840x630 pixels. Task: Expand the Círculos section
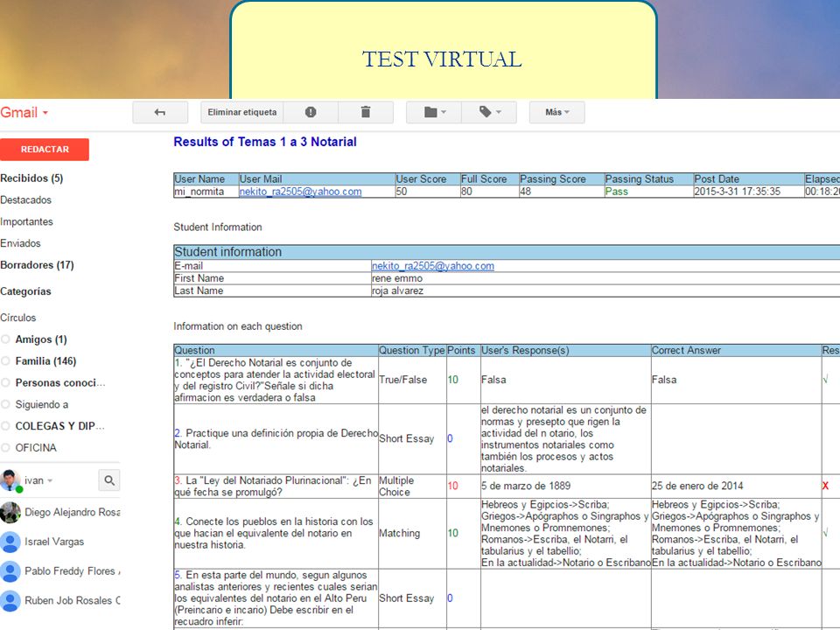[18, 318]
